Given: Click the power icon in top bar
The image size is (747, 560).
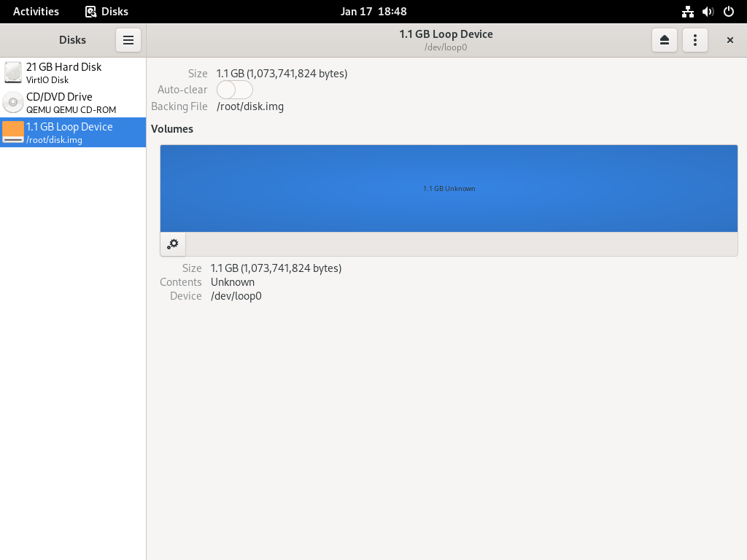Looking at the screenshot, I should (x=729, y=12).
